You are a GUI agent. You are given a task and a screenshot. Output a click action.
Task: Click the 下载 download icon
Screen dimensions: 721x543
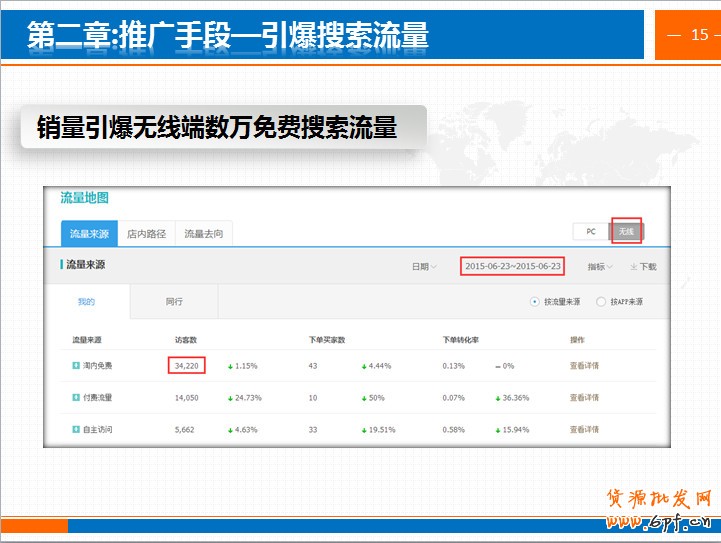(x=634, y=267)
